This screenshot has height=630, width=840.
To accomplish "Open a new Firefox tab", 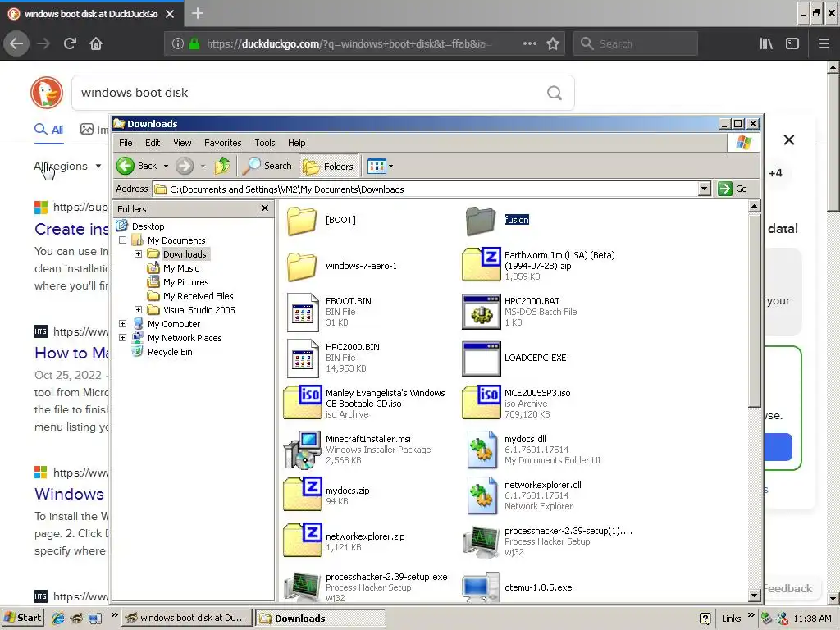I will coord(197,13).
